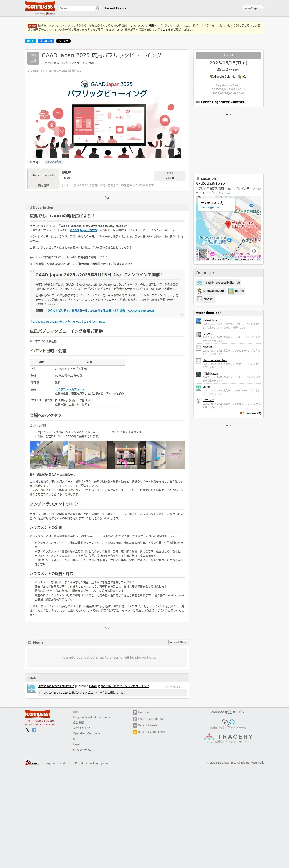Click Report a map error link
The image size is (289, 868).
pyautogui.click(x=250, y=259)
